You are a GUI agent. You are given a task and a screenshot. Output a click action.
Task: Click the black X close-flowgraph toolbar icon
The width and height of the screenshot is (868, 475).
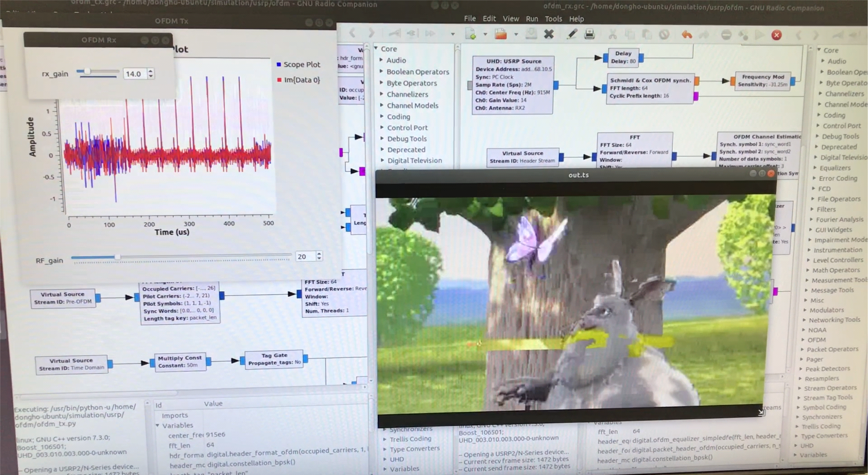pos(549,34)
